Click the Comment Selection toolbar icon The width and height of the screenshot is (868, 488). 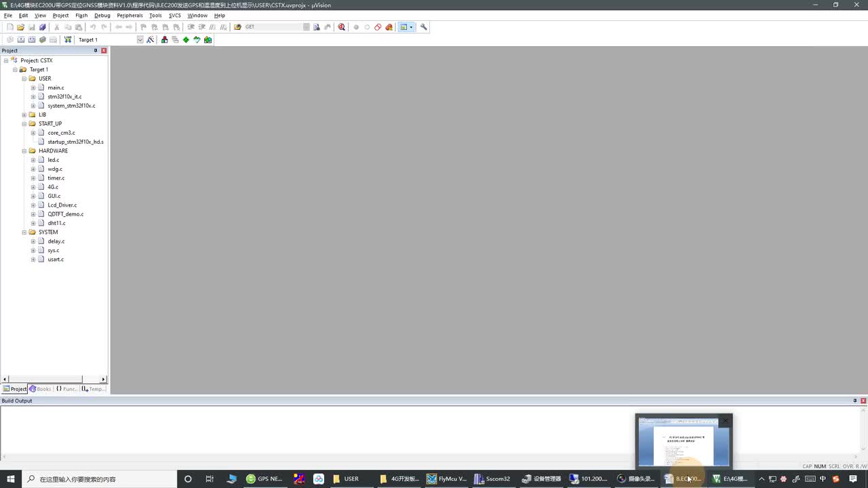point(213,27)
